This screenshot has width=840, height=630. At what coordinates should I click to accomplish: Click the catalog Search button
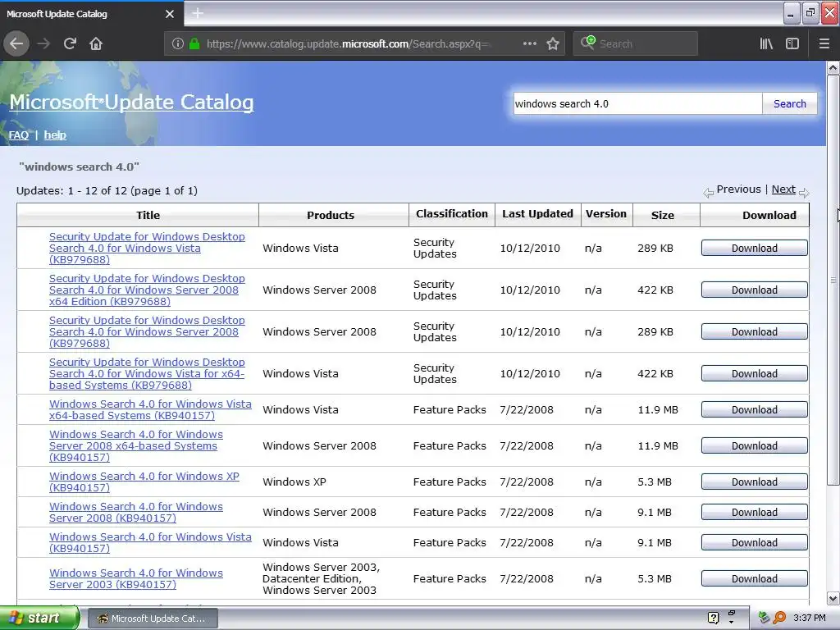[790, 103]
